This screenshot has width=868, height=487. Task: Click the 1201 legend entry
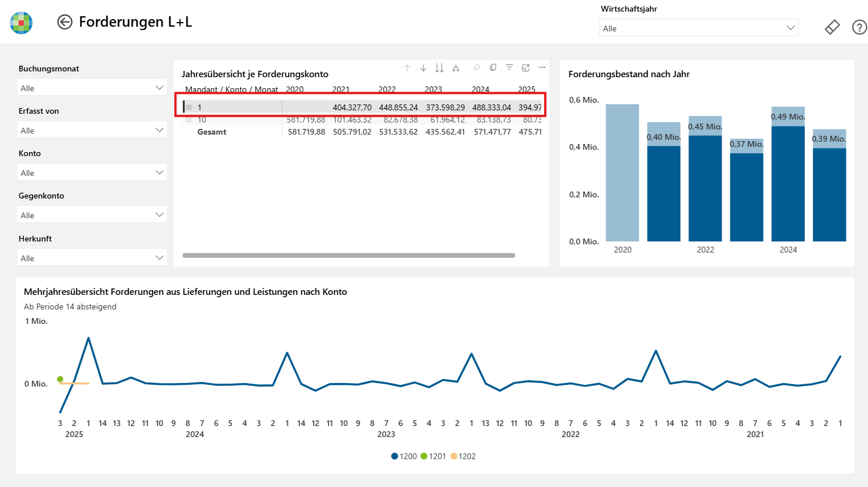[x=433, y=456]
